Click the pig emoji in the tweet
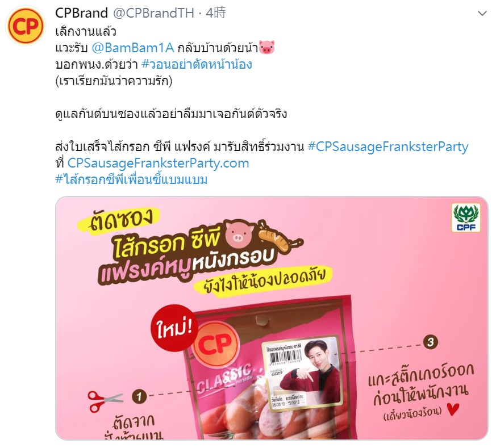496x448 pixels. coord(266,48)
